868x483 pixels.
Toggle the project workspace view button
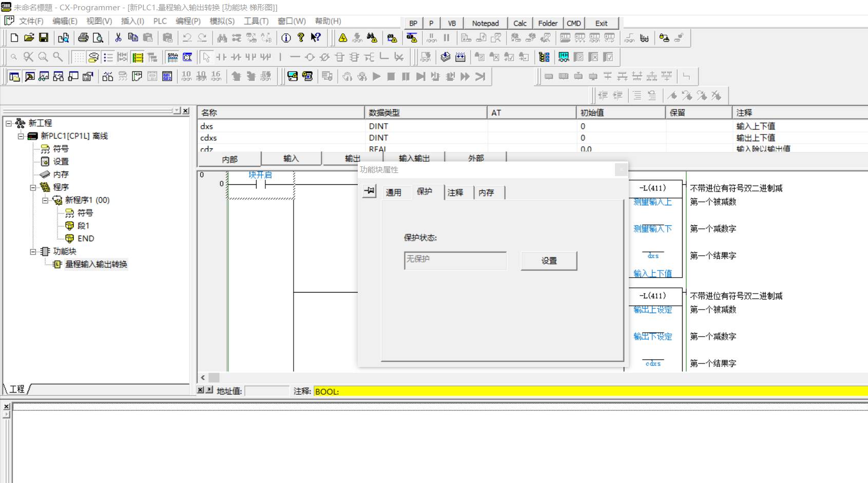click(x=14, y=76)
